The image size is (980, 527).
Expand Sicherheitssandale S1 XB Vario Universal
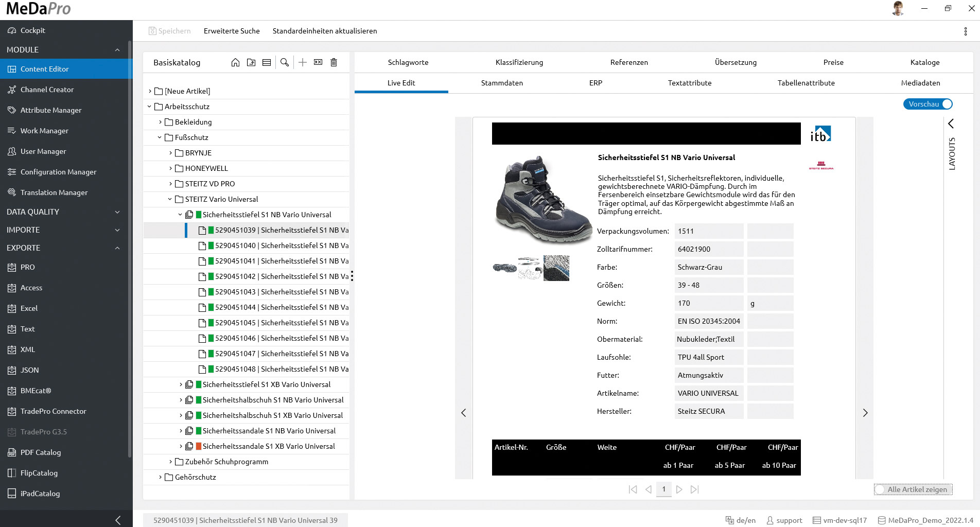point(181,446)
